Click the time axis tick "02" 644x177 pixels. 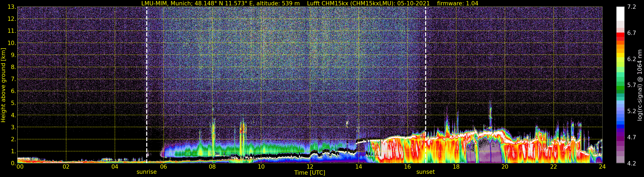tap(66, 167)
